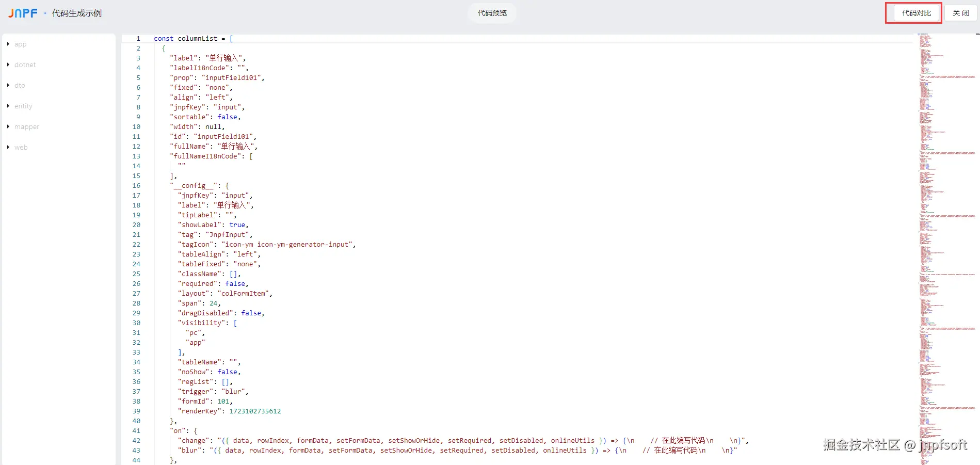Viewport: 980px width, 465px height.
Task: Click the 代码生成示例 title text
Action: pos(77,13)
